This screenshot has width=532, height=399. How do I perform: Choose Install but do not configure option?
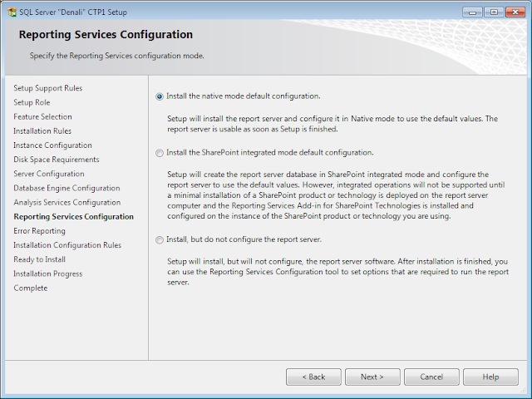coord(159,240)
